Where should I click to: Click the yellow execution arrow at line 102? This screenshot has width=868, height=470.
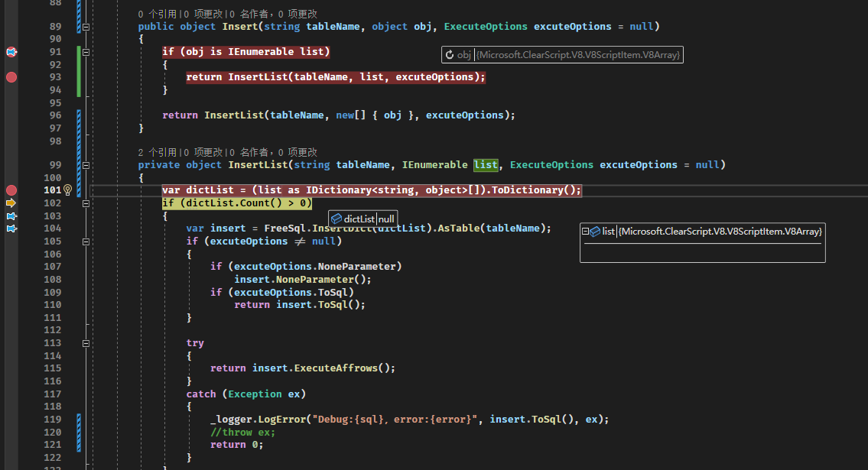[x=11, y=203]
